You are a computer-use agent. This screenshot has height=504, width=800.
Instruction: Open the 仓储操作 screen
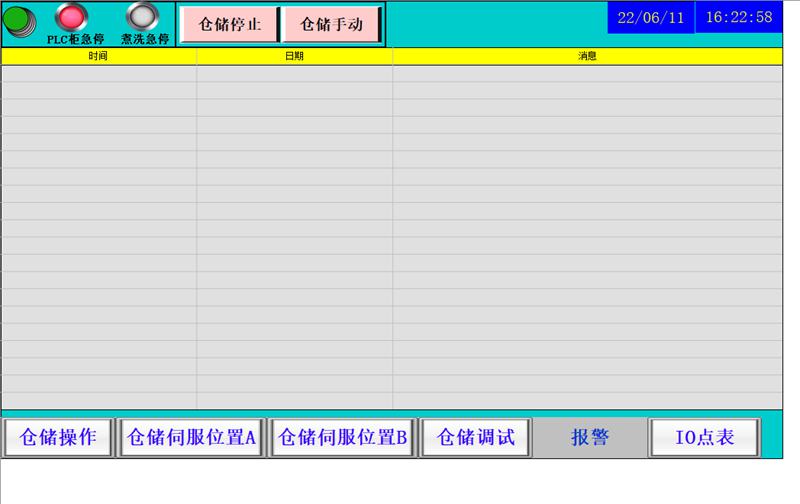pos(58,438)
